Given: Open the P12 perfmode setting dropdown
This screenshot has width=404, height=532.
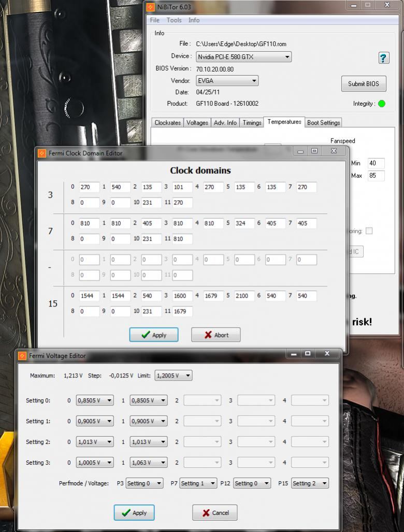Looking at the screenshot, I should point(252,483).
